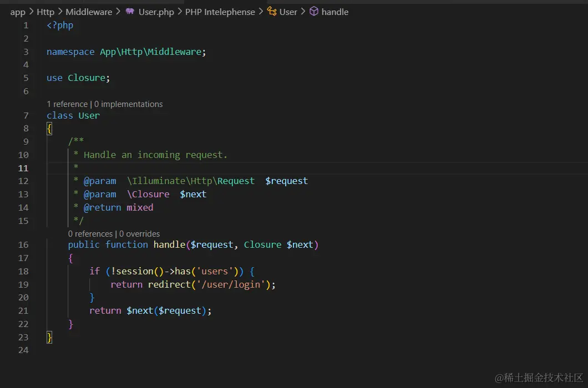Open the 'Middleware' breadcrumb folder

pos(89,12)
